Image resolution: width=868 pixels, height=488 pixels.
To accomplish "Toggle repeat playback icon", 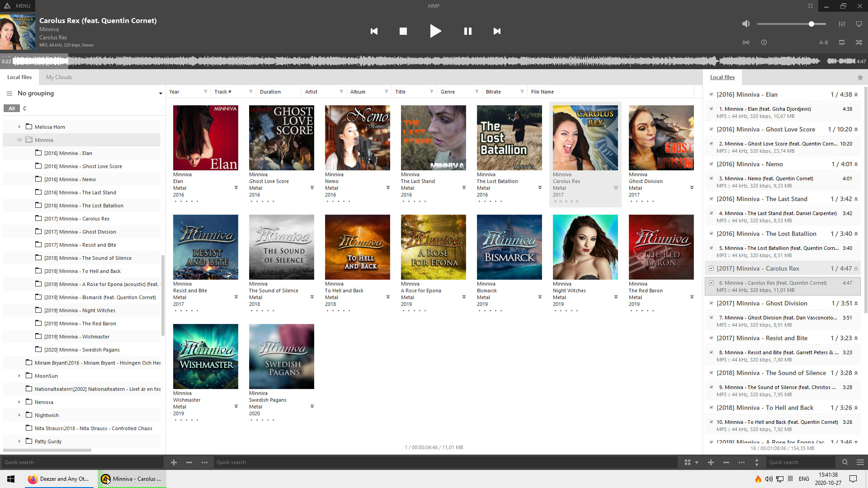I will [x=842, y=42].
